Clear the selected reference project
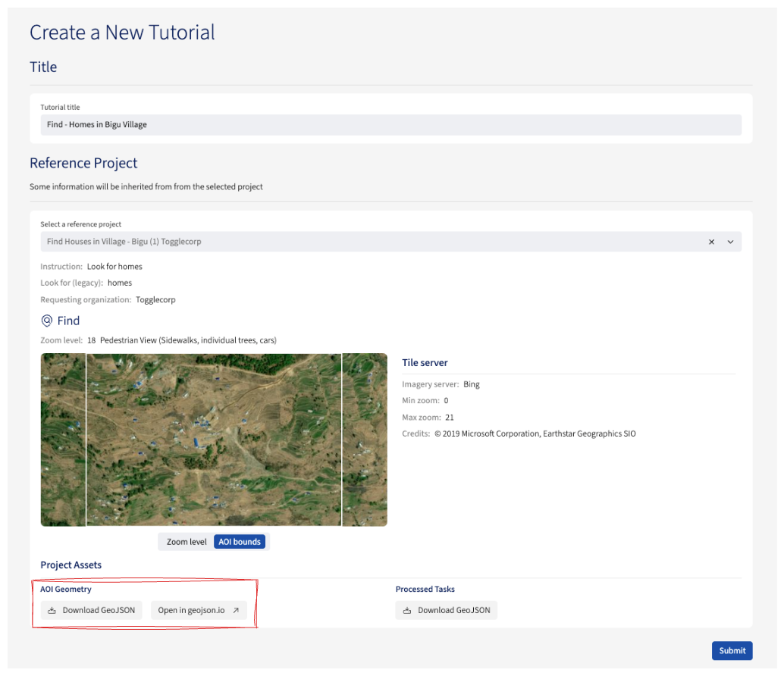 [x=711, y=242]
